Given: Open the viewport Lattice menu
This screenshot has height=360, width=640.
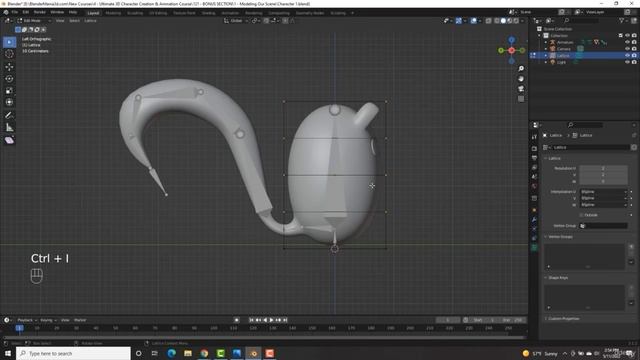Looking at the screenshot, I should pyautogui.click(x=90, y=20).
